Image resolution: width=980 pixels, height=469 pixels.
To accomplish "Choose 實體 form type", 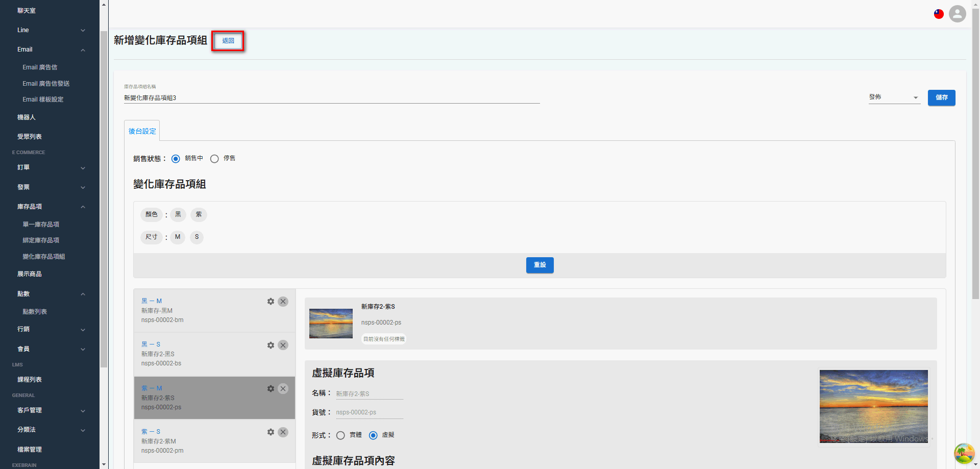I will (x=340, y=435).
